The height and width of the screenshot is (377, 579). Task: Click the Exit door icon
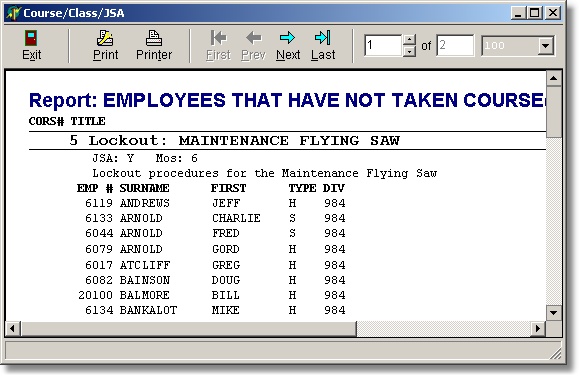[x=31, y=38]
